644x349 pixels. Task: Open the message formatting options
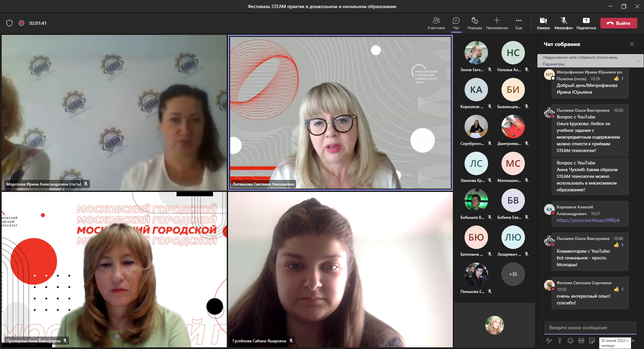tap(549, 341)
